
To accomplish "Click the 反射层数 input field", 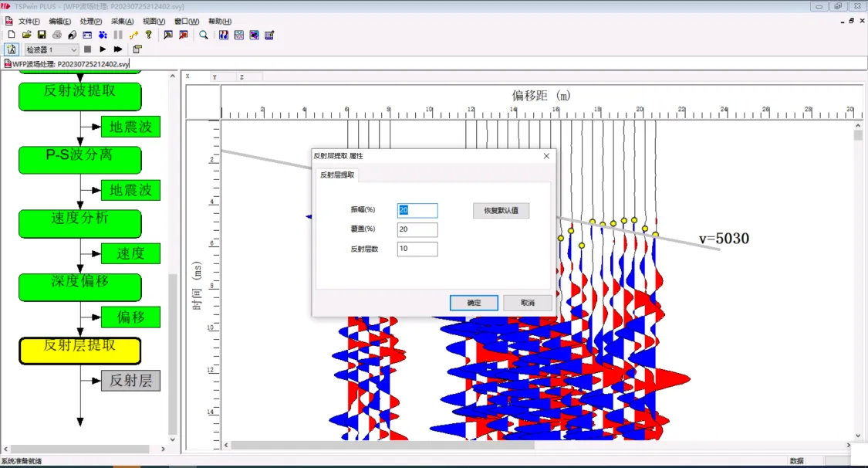I will [417, 249].
